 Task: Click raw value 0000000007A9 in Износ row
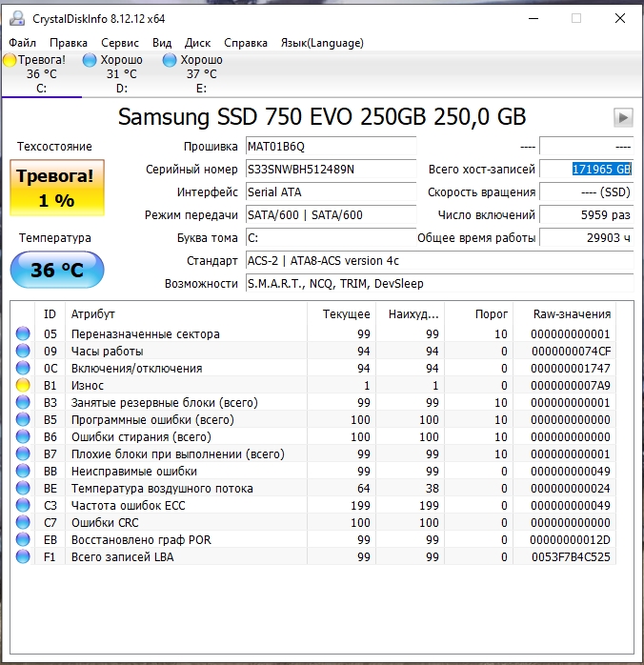pos(571,386)
